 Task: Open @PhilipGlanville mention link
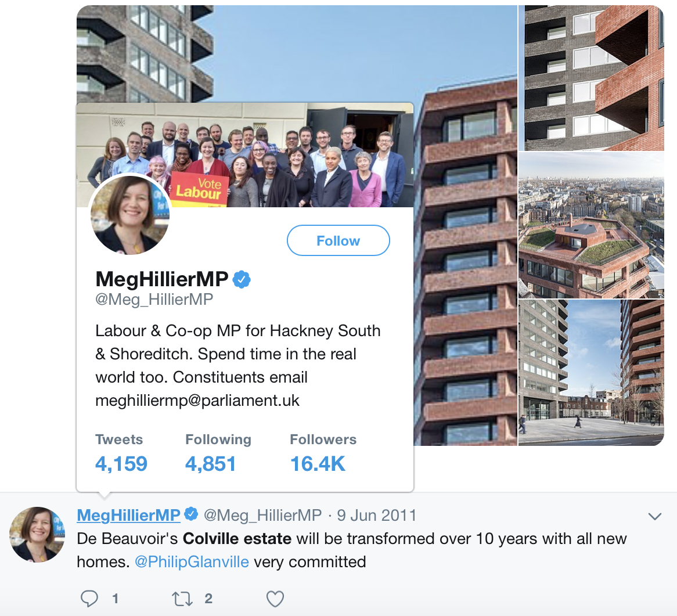[192, 561]
